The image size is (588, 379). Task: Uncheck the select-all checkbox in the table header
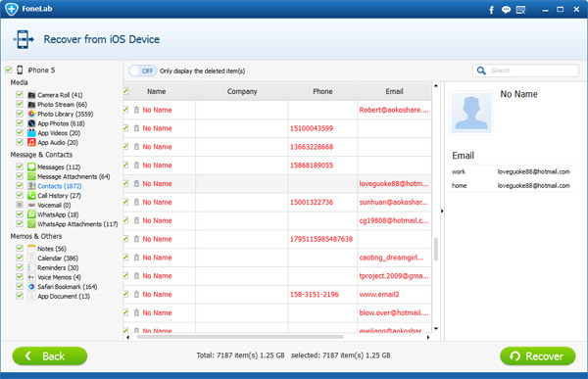(126, 91)
